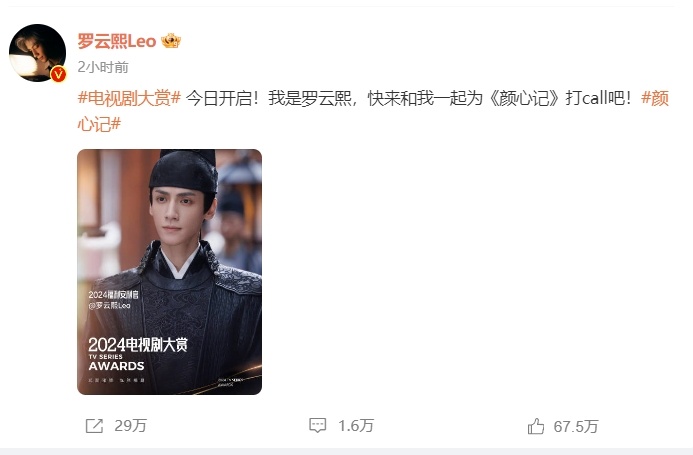Click the comment bubble icon

pyautogui.click(x=317, y=426)
